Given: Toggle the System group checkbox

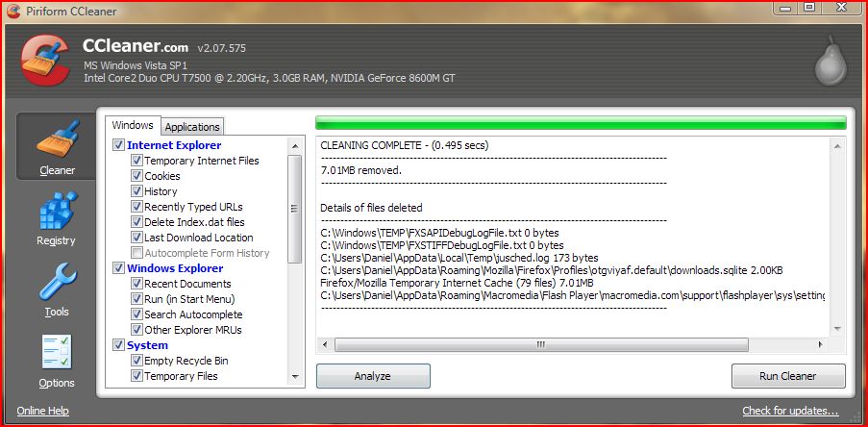Looking at the screenshot, I should [118, 345].
